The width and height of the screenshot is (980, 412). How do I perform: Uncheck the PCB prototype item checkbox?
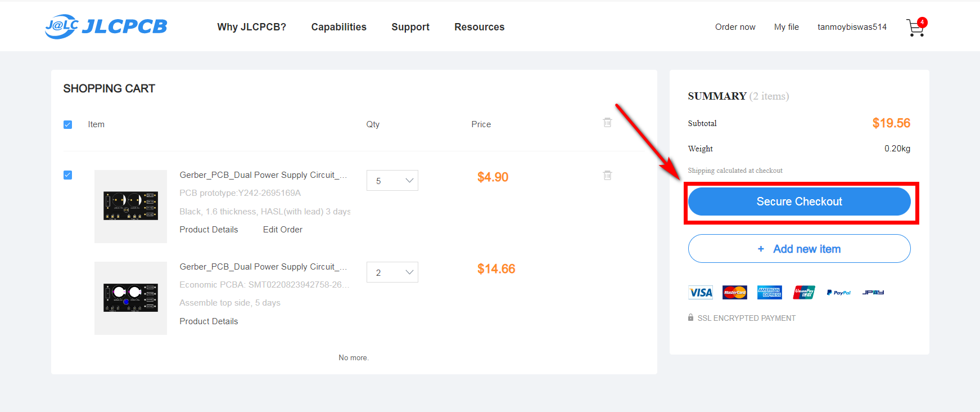click(68, 175)
